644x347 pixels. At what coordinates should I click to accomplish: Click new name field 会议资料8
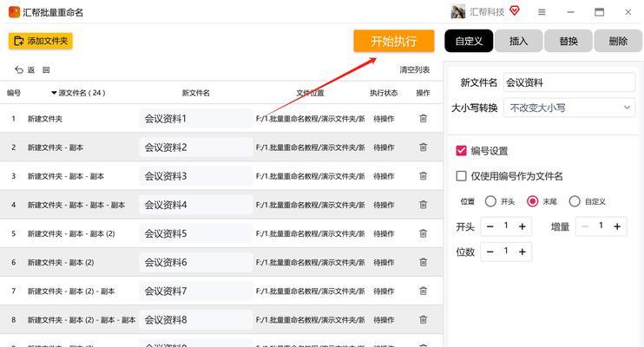click(196, 320)
